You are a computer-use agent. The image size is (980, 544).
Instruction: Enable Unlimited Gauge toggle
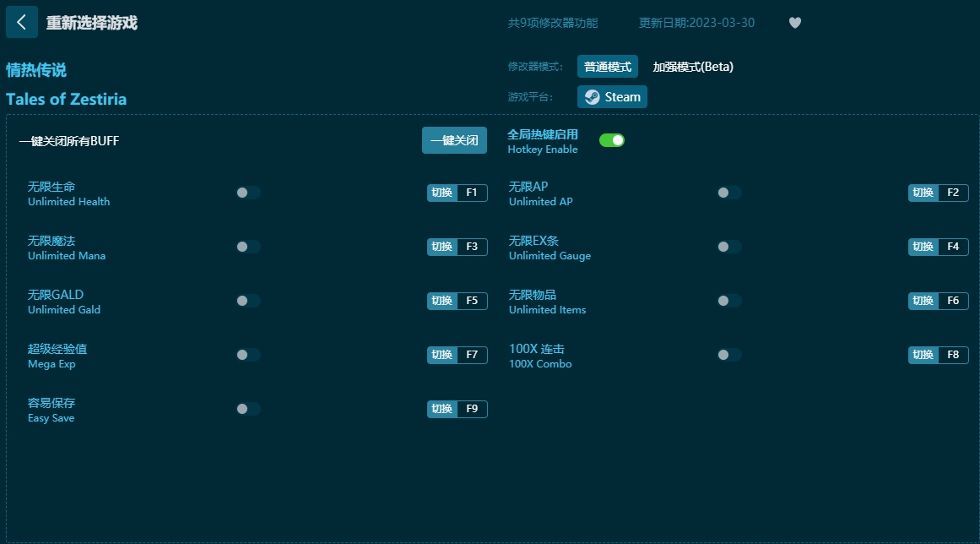[729, 247]
